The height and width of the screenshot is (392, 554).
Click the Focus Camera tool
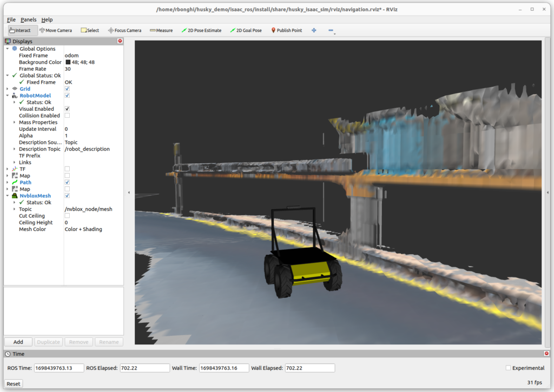point(124,30)
